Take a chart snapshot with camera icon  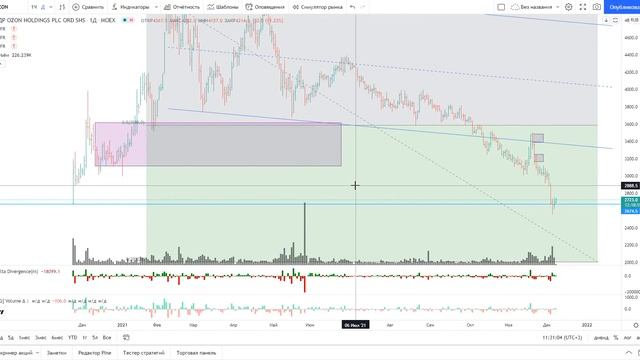coord(597,7)
